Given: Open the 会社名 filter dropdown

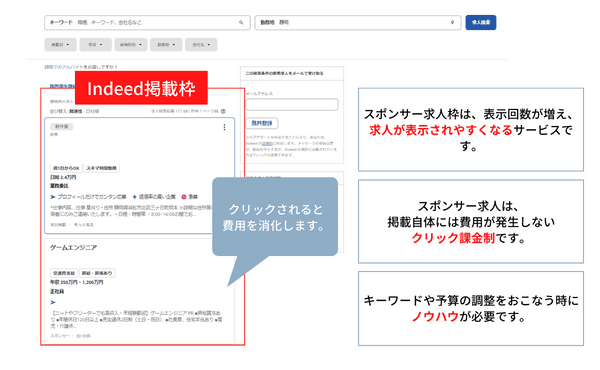Looking at the screenshot, I should pyautogui.click(x=201, y=45).
